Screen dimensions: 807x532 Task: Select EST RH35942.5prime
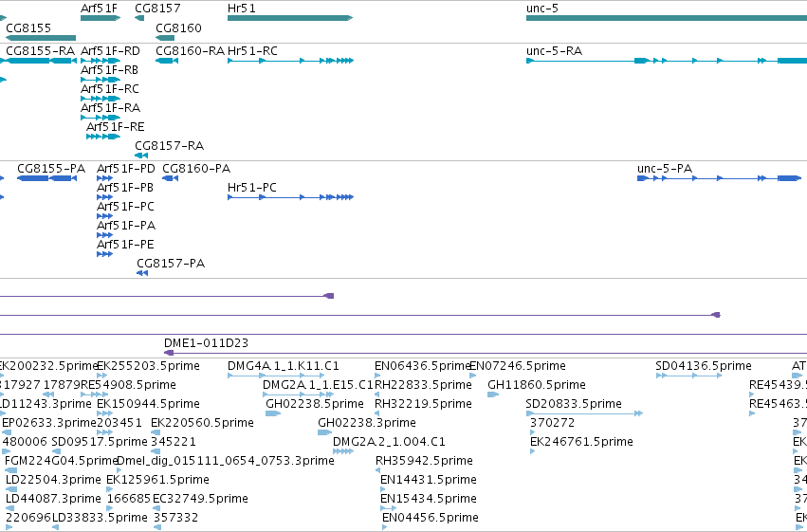coord(377,470)
